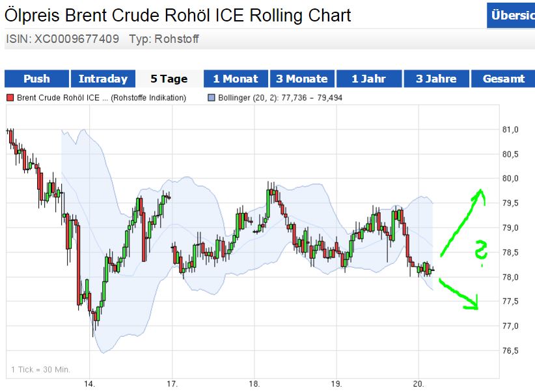This screenshot has height=392, width=535.
Task: Click the 14. date label on the x-axis
Action: point(89,384)
